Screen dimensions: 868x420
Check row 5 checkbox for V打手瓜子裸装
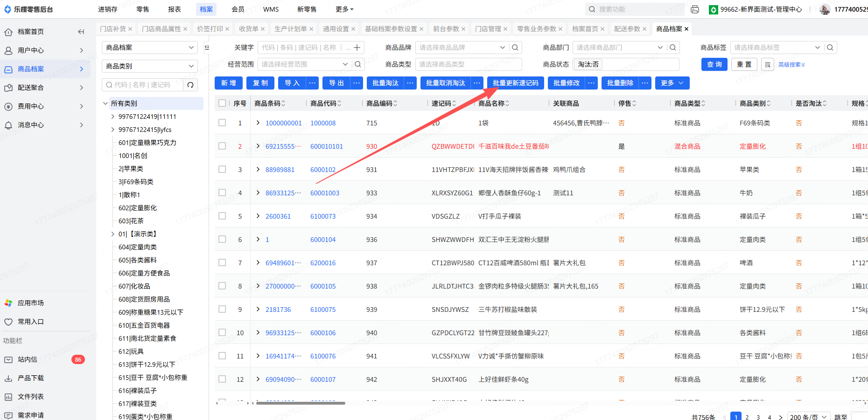click(x=222, y=216)
